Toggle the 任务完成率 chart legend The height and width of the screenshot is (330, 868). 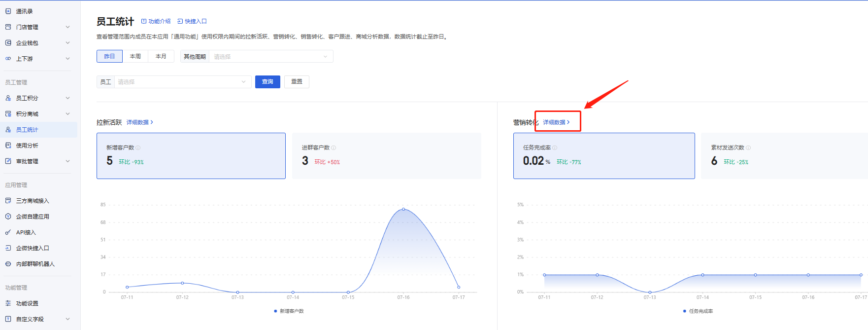[698, 311]
